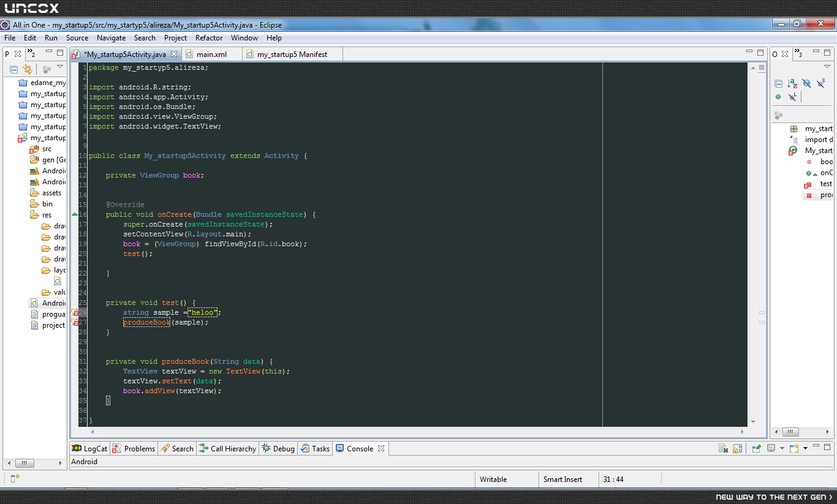Toggle Hide Static Members in Outline
Screen dimensions: 837x504
point(821,84)
